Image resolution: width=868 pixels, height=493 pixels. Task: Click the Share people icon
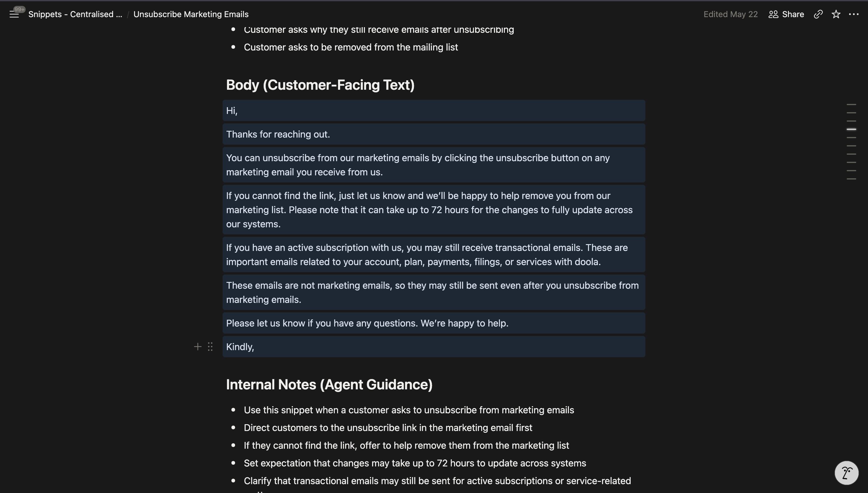[773, 14]
